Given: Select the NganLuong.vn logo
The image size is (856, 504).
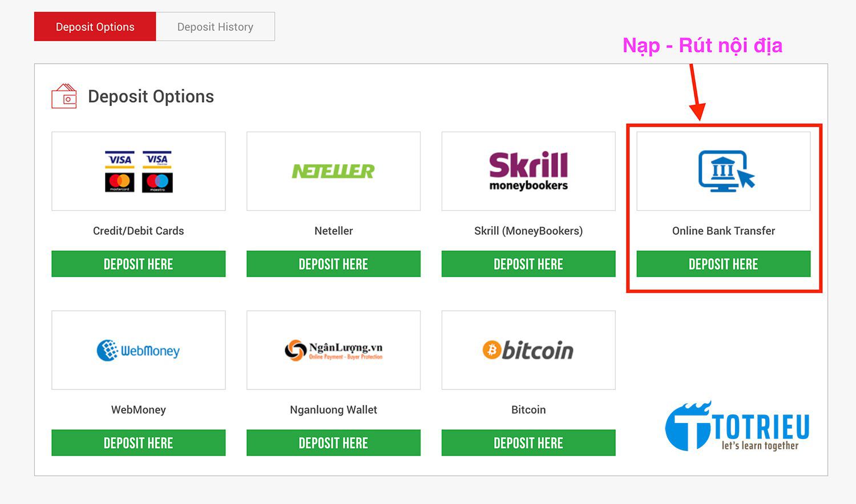Looking at the screenshot, I should (333, 350).
